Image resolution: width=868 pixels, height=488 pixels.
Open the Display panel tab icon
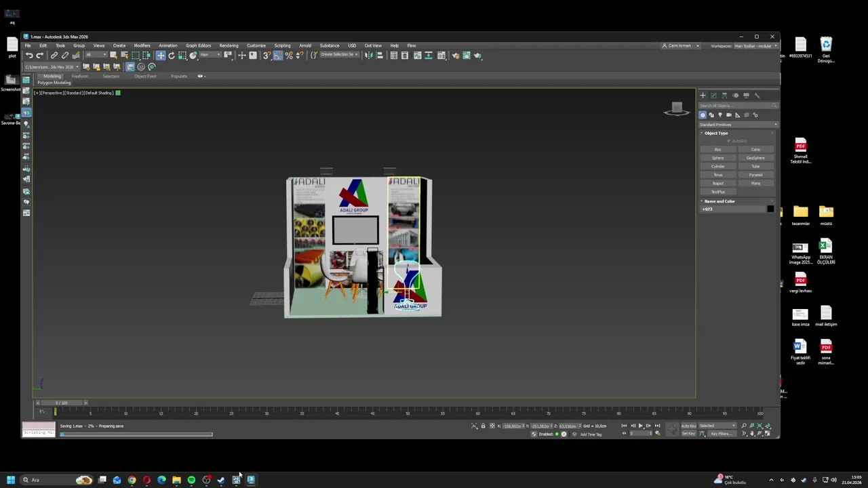point(746,96)
